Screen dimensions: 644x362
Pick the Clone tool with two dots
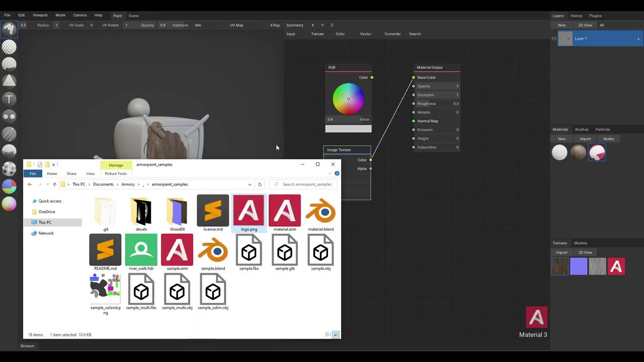(9, 117)
